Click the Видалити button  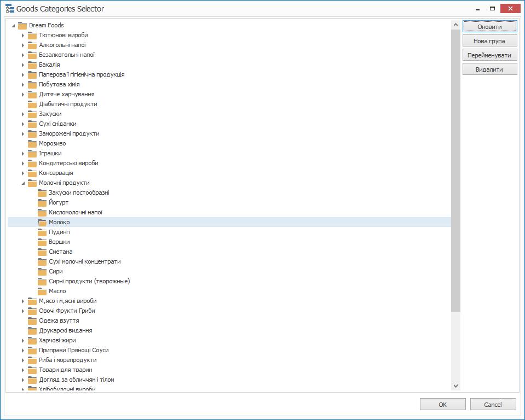tap(489, 69)
